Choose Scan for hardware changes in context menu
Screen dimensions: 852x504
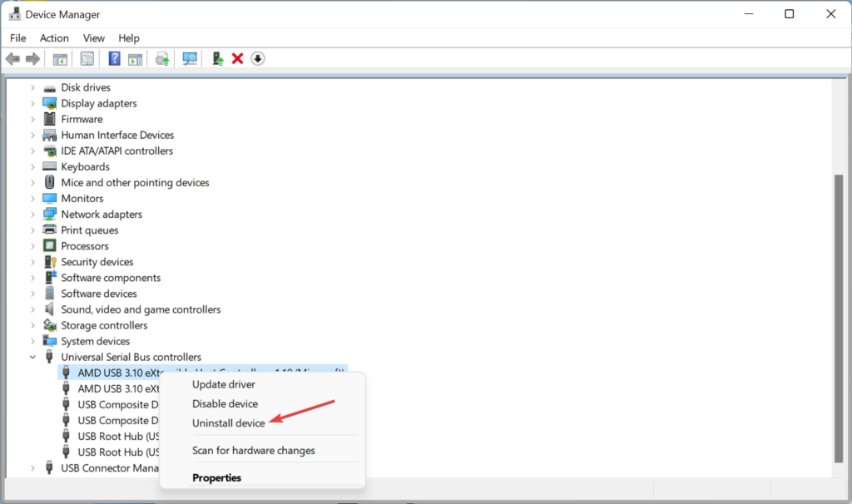click(254, 451)
